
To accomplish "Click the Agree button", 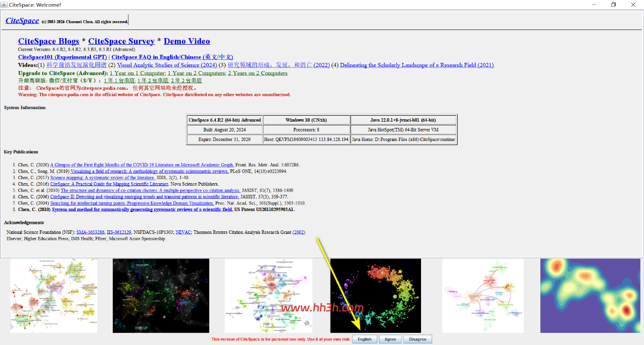I will [390, 339].
